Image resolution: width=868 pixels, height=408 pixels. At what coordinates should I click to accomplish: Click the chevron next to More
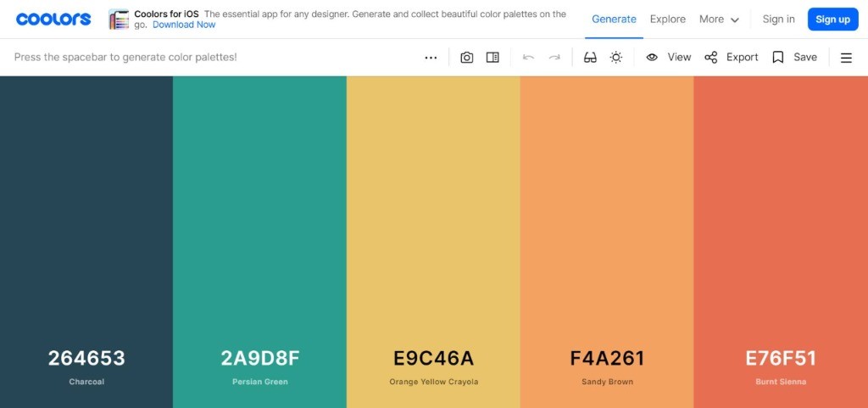click(x=735, y=20)
